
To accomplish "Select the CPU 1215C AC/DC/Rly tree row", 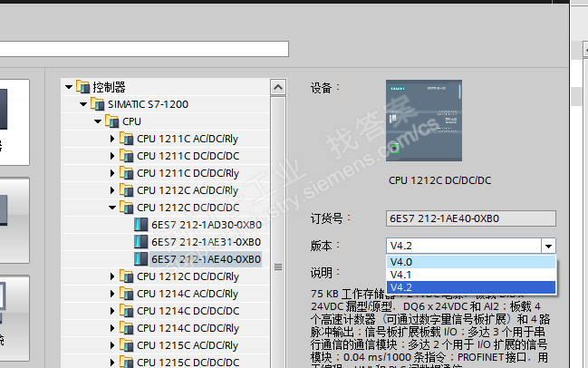I will click(x=166, y=345).
